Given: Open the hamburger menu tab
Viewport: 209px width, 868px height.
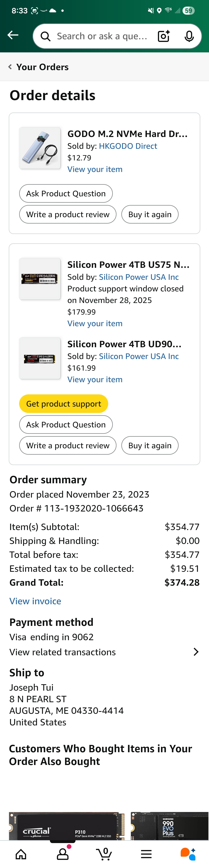Looking at the screenshot, I should point(146,854).
